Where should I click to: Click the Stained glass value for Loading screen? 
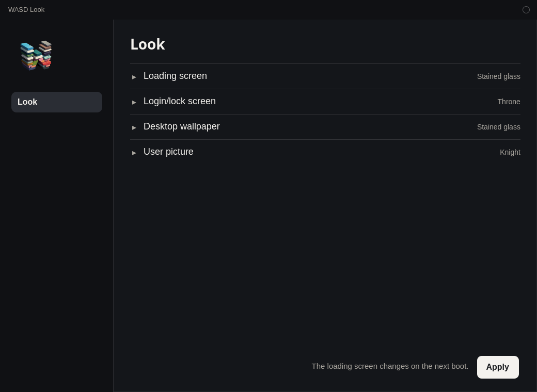coord(498,77)
